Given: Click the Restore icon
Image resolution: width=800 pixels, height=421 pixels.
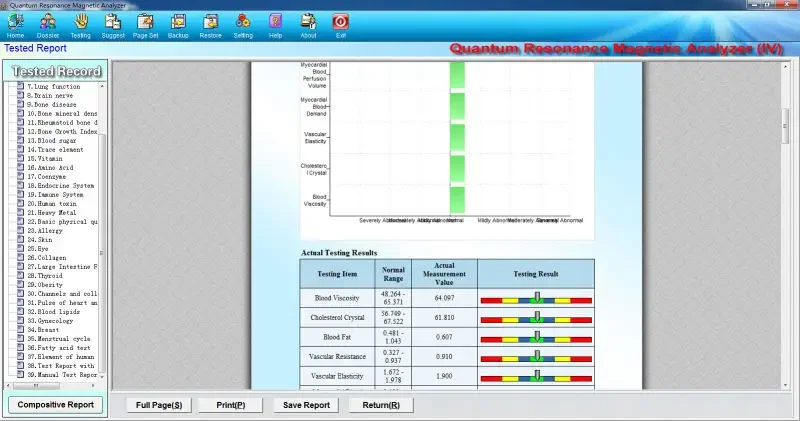Looking at the screenshot, I should pyautogui.click(x=211, y=26).
